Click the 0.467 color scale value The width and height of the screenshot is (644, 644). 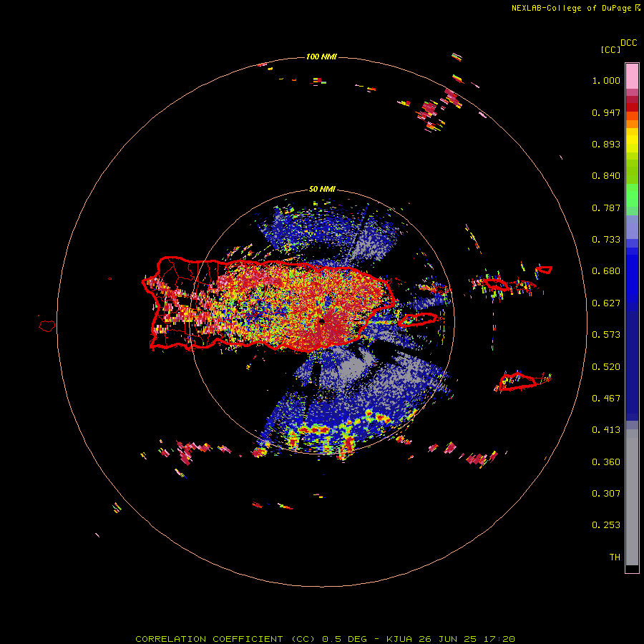click(606, 399)
